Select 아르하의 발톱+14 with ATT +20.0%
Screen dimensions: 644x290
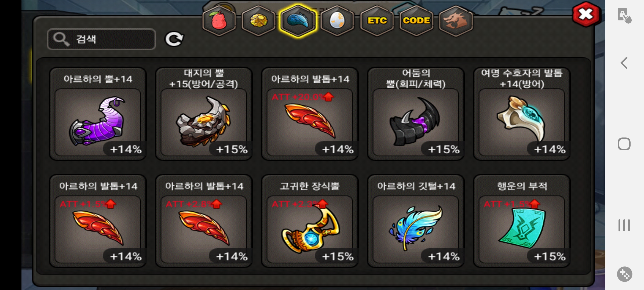[310, 114]
